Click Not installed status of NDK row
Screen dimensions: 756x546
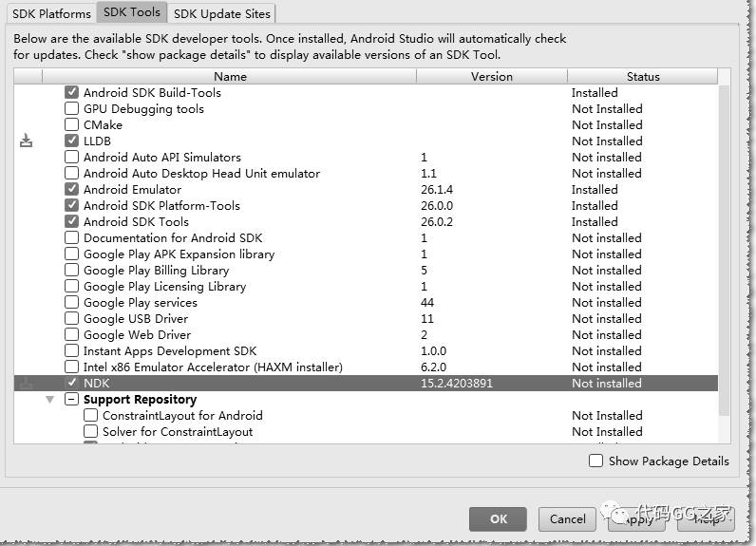(x=607, y=383)
